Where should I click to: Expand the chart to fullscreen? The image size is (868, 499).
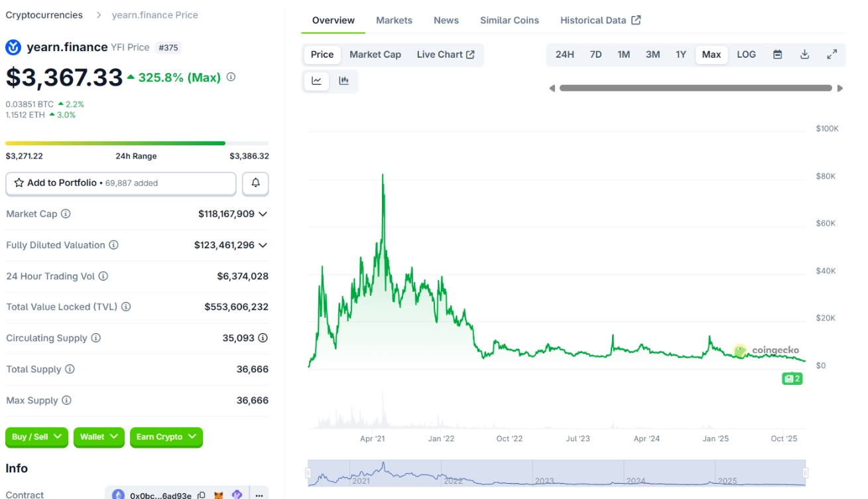(833, 55)
